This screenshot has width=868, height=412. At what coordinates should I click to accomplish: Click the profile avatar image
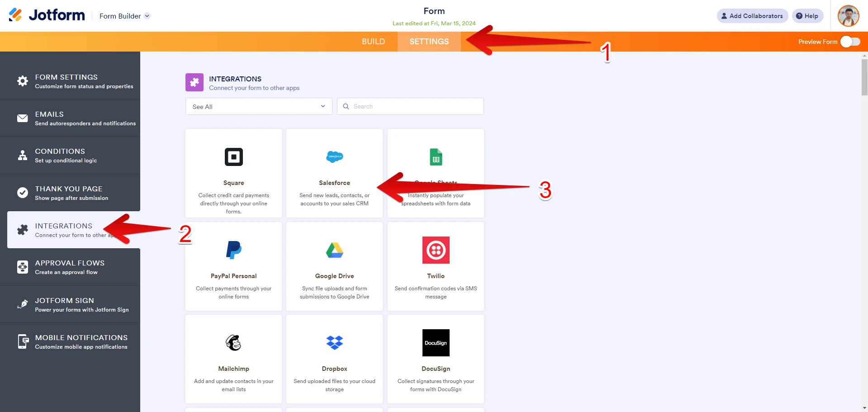tap(848, 16)
